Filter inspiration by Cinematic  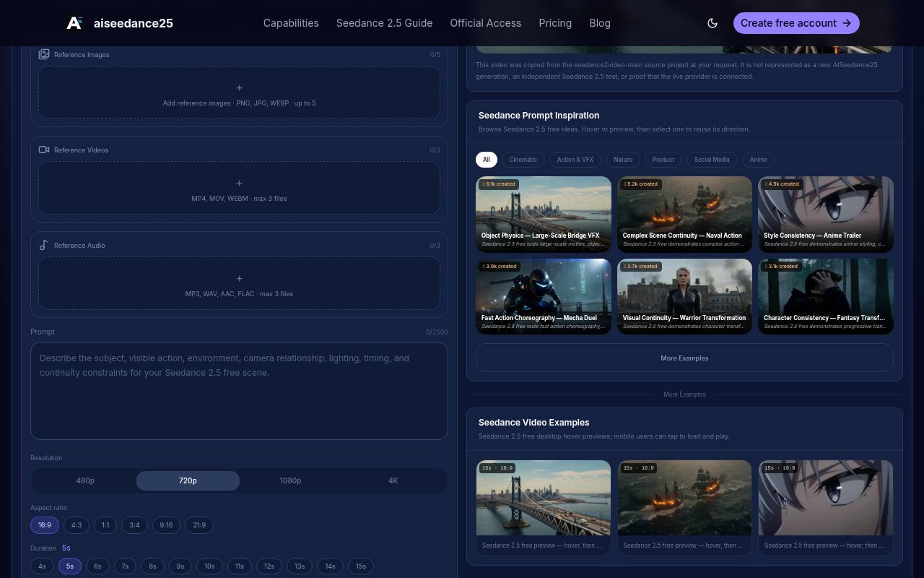pos(523,160)
